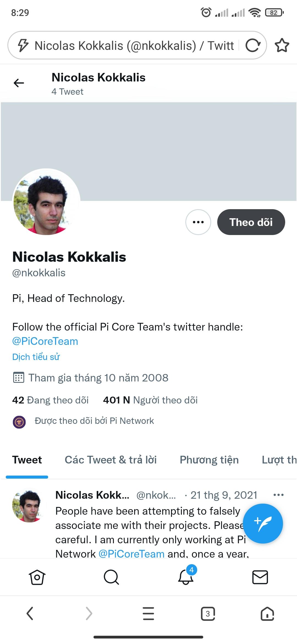The image size is (297, 644).
Task: Open direct messages envelope icon
Action: (260, 577)
